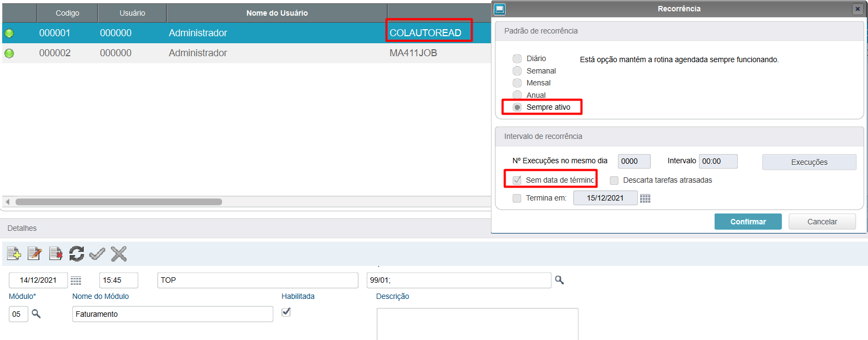Select the Mensal recurrence option
This screenshot has width=868, height=340.
click(x=517, y=83)
